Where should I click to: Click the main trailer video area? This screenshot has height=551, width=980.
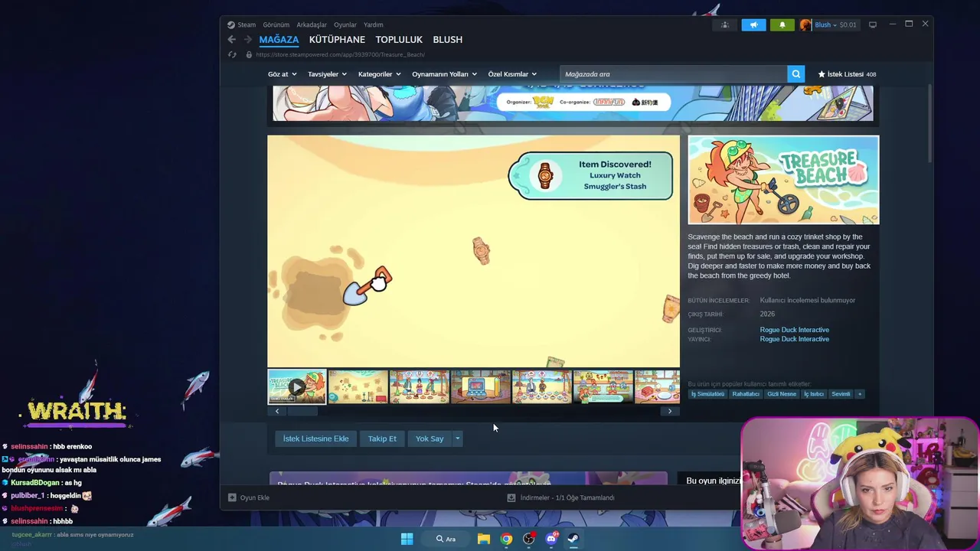click(x=473, y=251)
